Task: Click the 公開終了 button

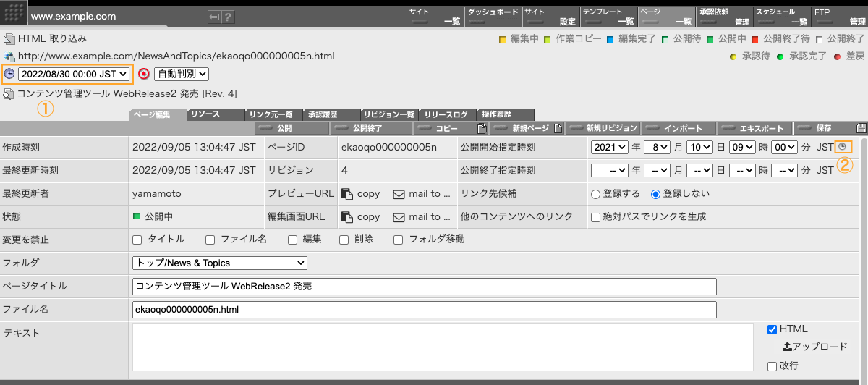Action: coord(372,128)
